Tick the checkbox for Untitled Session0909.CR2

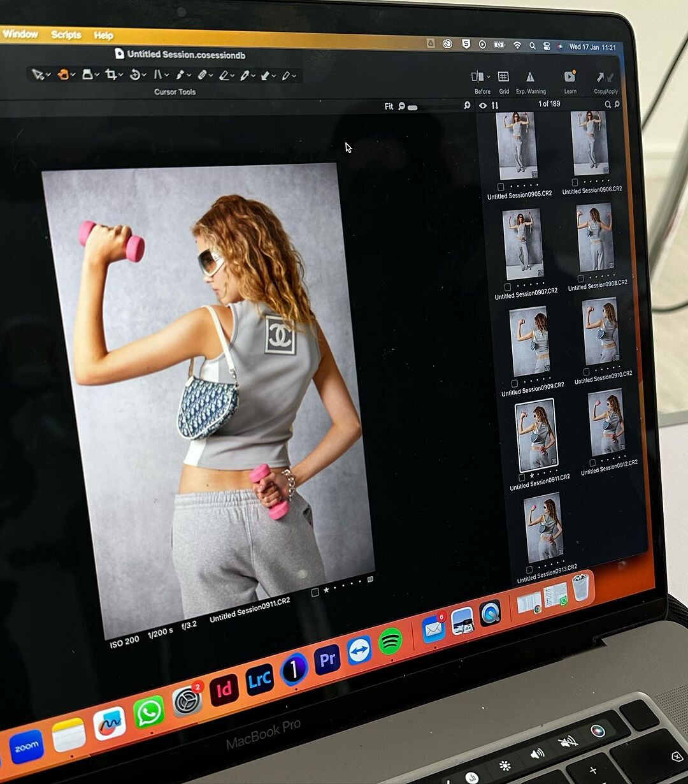pos(515,384)
